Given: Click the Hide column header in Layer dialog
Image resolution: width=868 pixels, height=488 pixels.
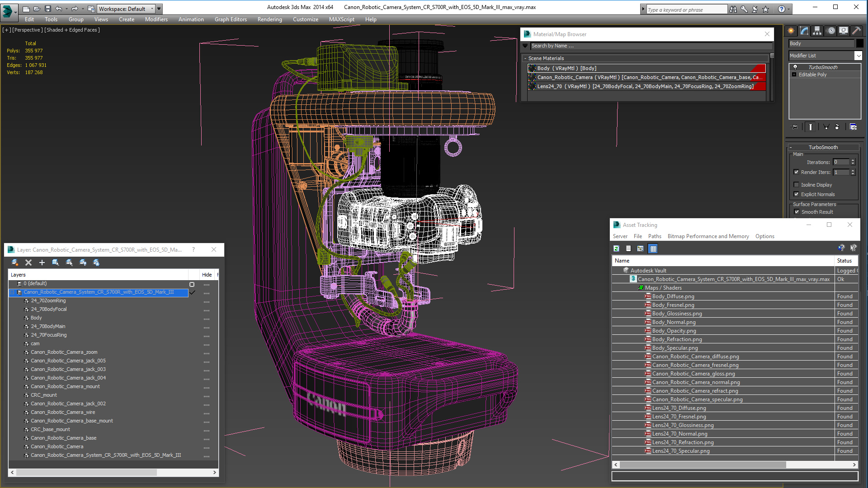Looking at the screenshot, I should [x=207, y=275].
